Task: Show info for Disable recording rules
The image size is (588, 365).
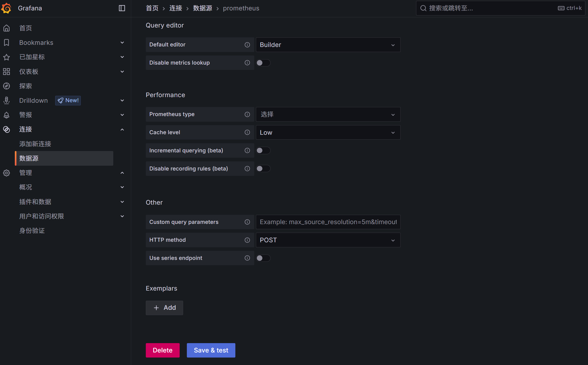Action: [x=247, y=169]
